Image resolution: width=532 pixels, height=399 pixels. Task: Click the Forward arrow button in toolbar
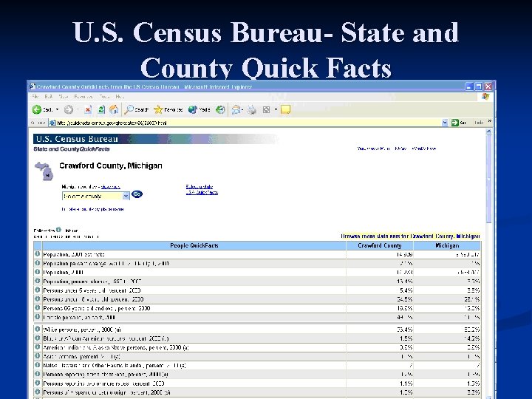[69, 109]
